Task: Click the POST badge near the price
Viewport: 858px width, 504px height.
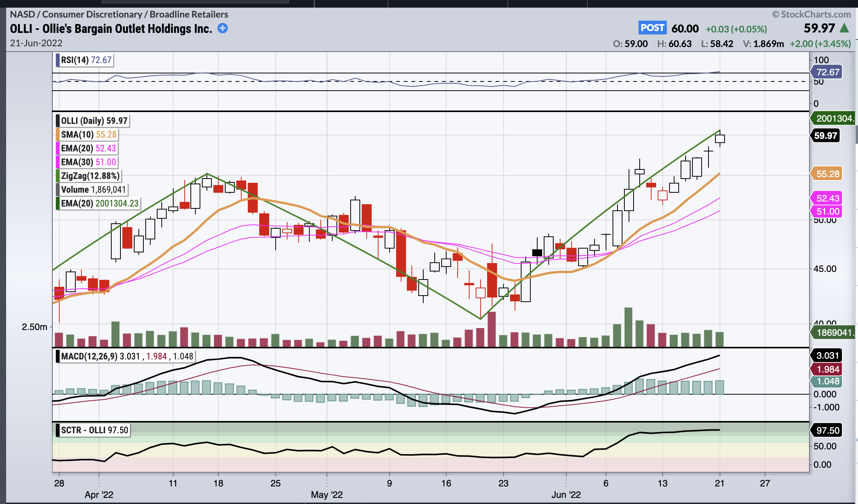Action: [x=652, y=28]
